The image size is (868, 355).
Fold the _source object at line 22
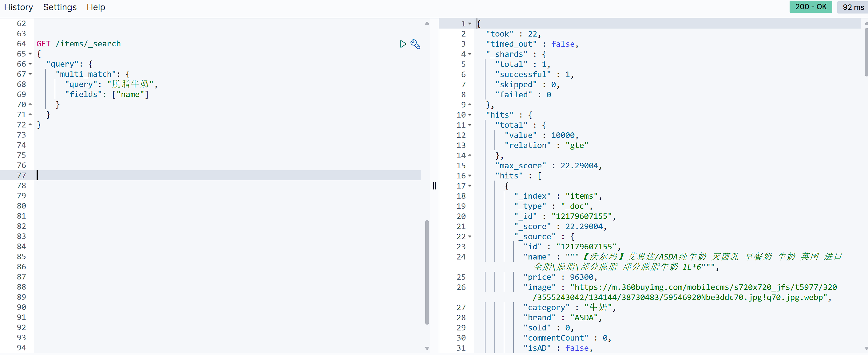pos(470,236)
